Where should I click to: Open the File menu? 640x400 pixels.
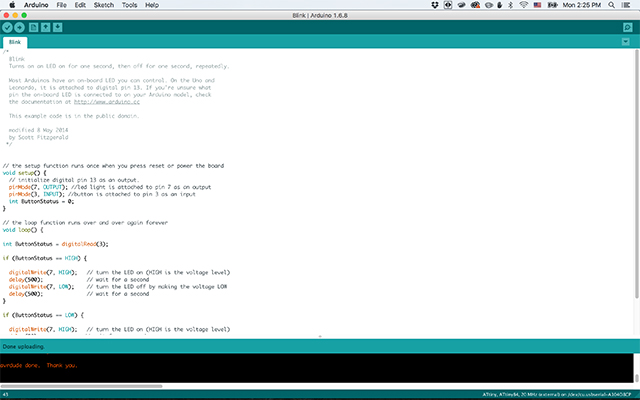coord(61,5)
